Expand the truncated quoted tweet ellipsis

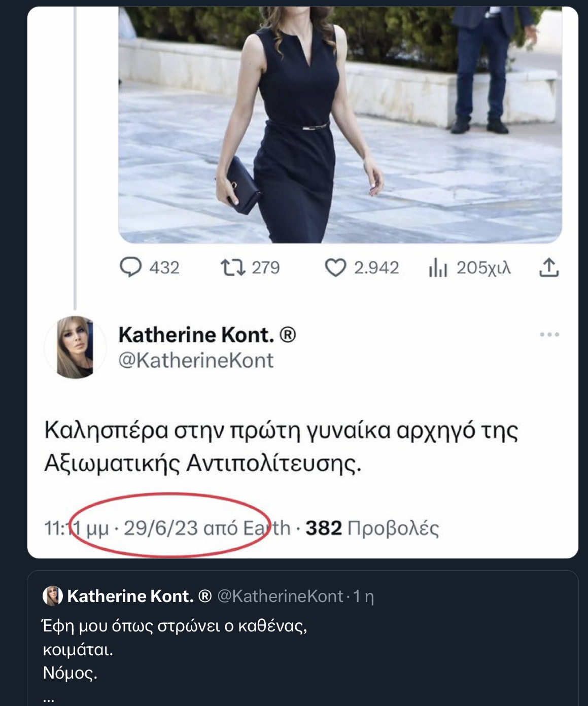(x=49, y=699)
